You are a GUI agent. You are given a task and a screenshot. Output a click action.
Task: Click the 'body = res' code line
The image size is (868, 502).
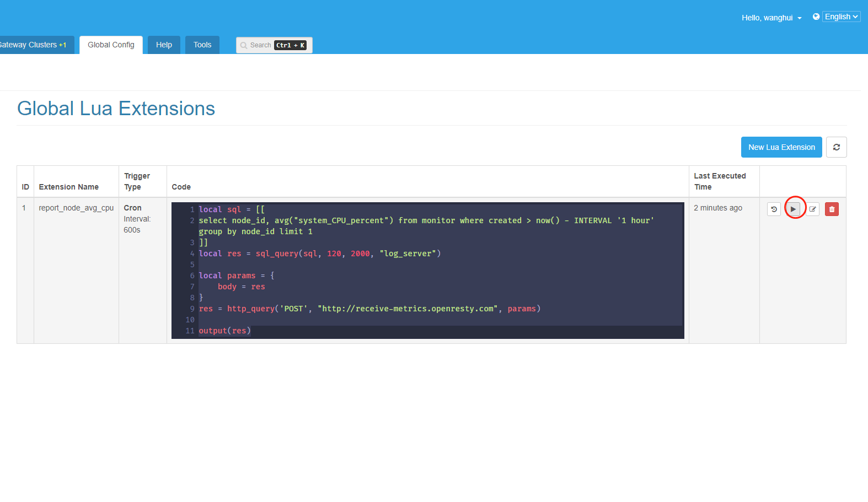pos(241,287)
